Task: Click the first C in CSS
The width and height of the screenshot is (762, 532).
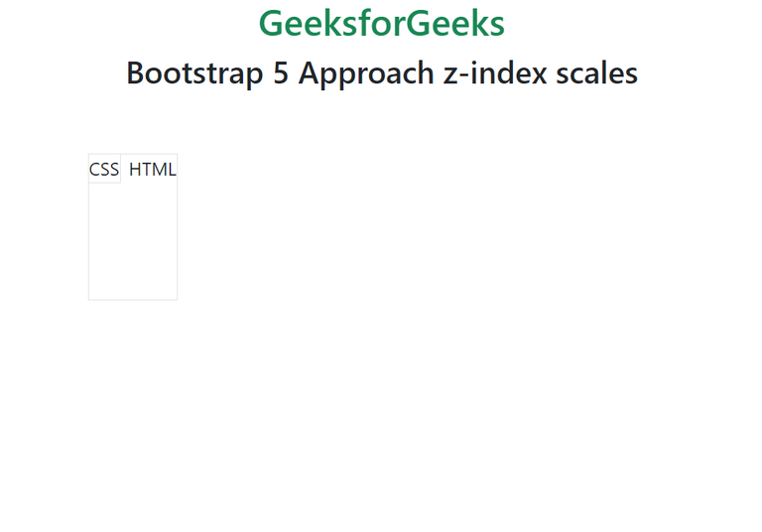Action: (x=94, y=169)
